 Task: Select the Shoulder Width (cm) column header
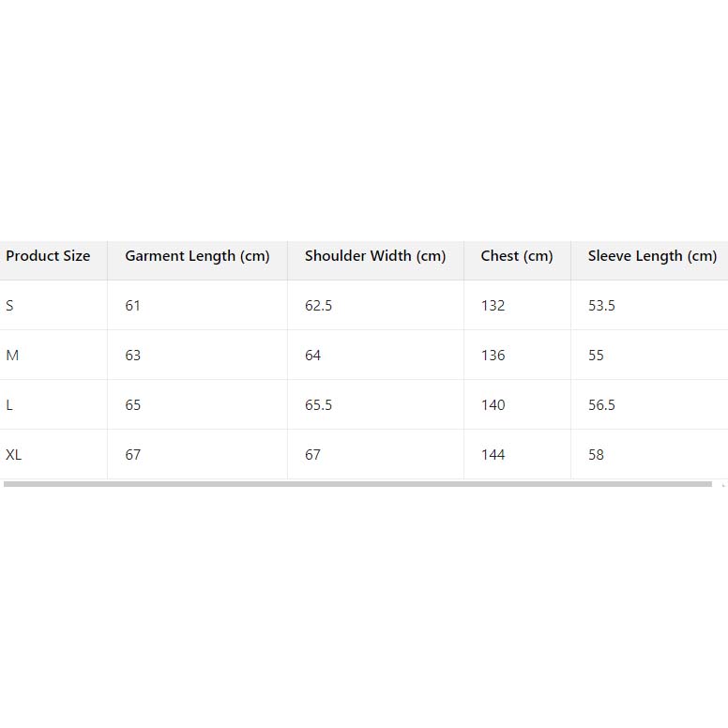click(375, 256)
